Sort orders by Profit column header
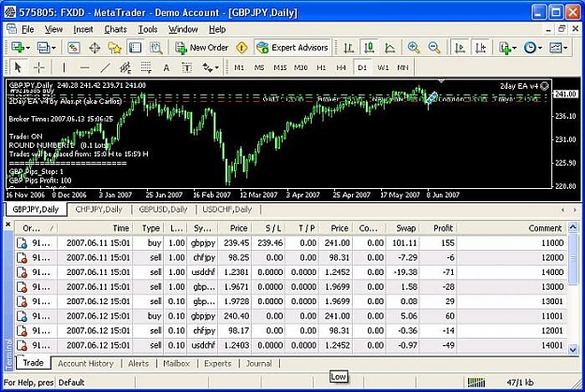 pos(438,228)
